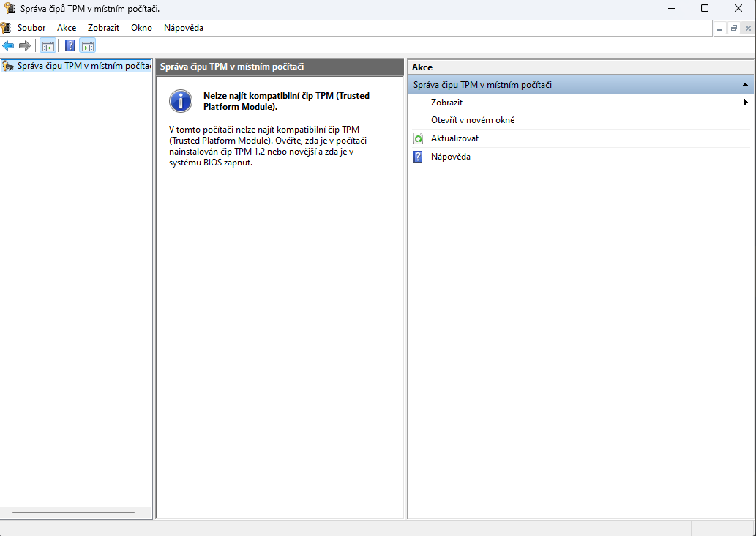
Task: Open the Soubor menu
Action: tap(31, 27)
